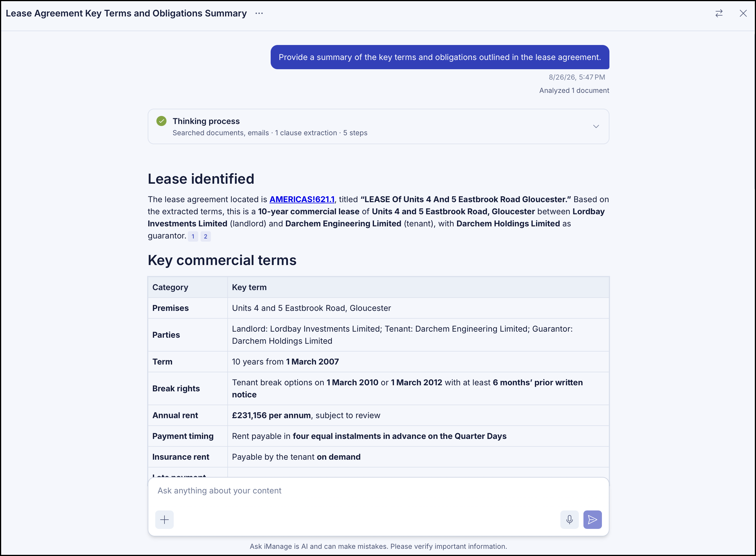Image resolution: width=756 pixels, height=556 pixels.
Task: Click the 'Key term' column header
Action: tap(249, 287)
